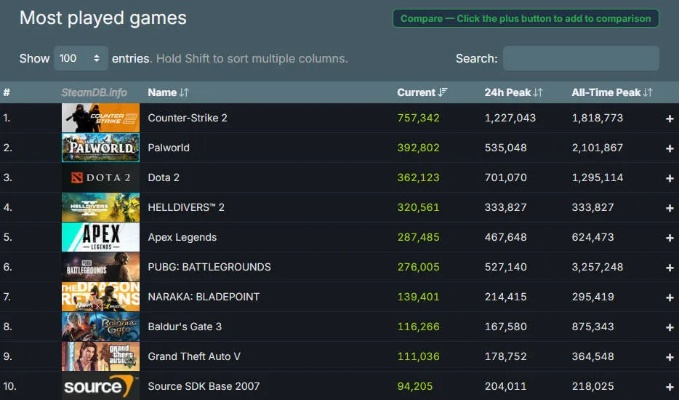
Task: Click the Source SDK Base 2007 thumbnail
Action: coord(100,386)
